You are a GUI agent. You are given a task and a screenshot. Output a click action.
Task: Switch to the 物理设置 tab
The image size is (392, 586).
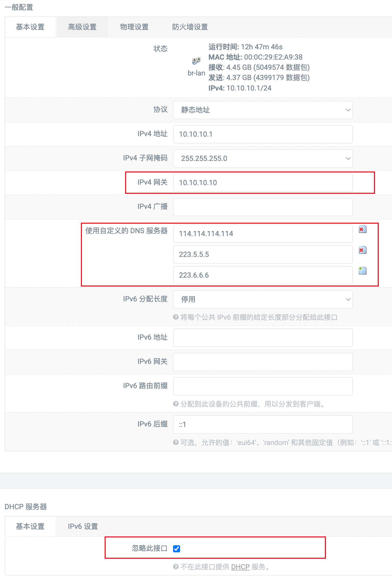coord(134,27)
